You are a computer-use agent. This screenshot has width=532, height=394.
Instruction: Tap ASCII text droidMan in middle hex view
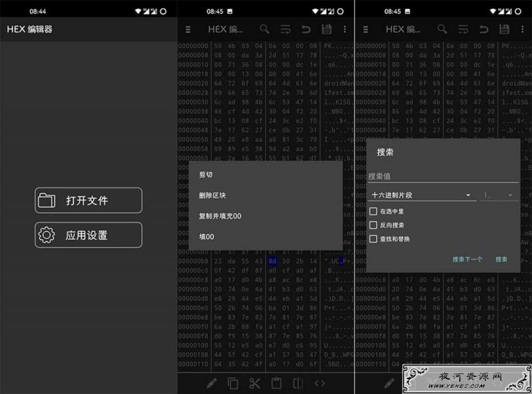click(x=339, y=83)
